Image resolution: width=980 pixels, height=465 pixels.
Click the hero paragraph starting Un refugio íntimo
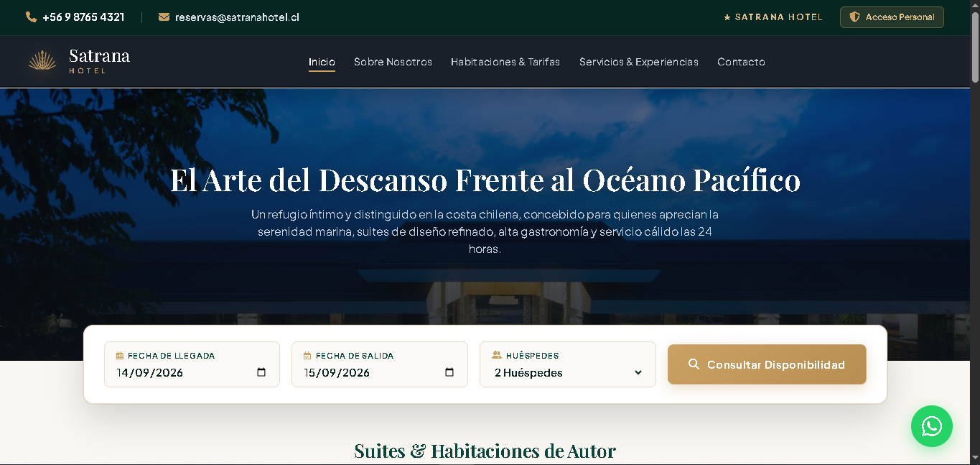pyautogui.click(x=485, y=231)
